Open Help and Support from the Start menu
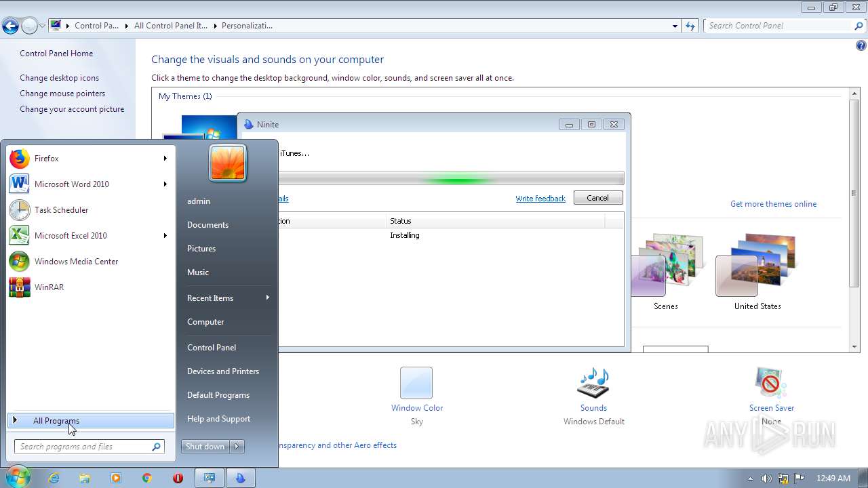868x488 pixels. click(228, 419)
